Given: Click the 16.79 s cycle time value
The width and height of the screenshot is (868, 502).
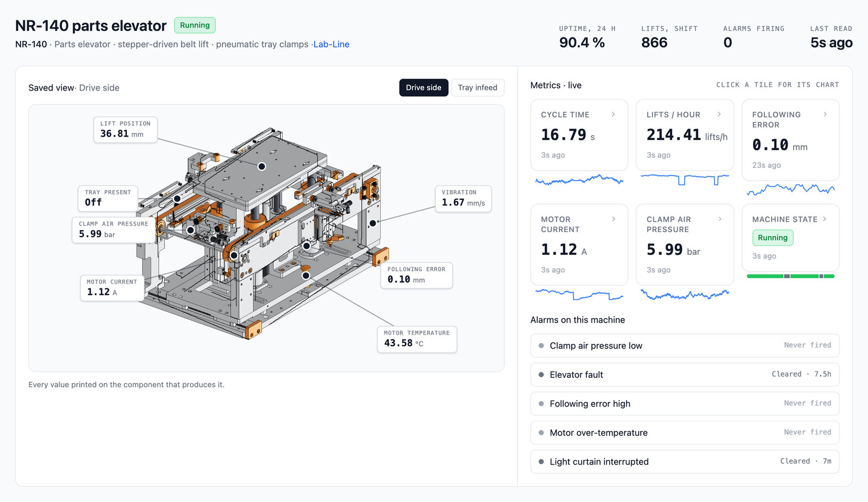Looking at the screenshot, I should [567, 134].
